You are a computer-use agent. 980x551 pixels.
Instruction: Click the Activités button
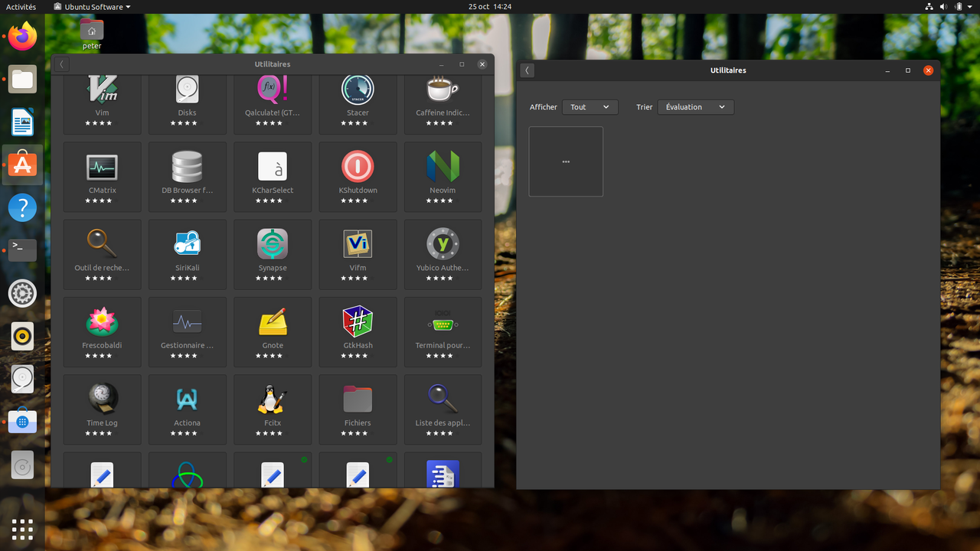(21, 7)
